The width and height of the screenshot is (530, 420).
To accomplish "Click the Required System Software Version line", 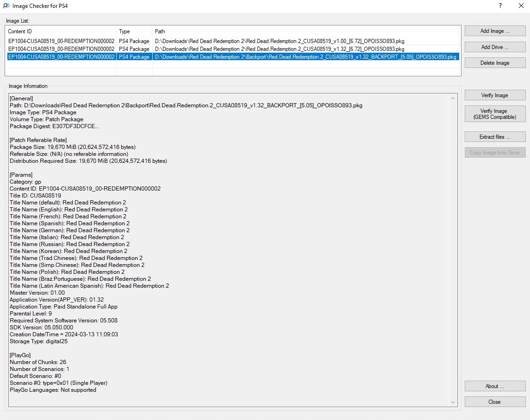I will [x=63, y=321].
